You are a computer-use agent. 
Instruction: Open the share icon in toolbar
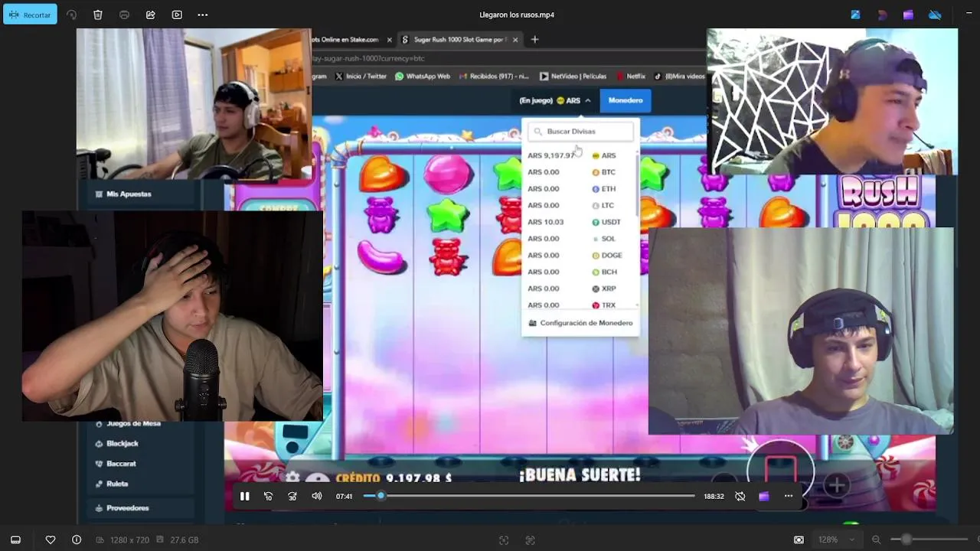click(151, 15)
